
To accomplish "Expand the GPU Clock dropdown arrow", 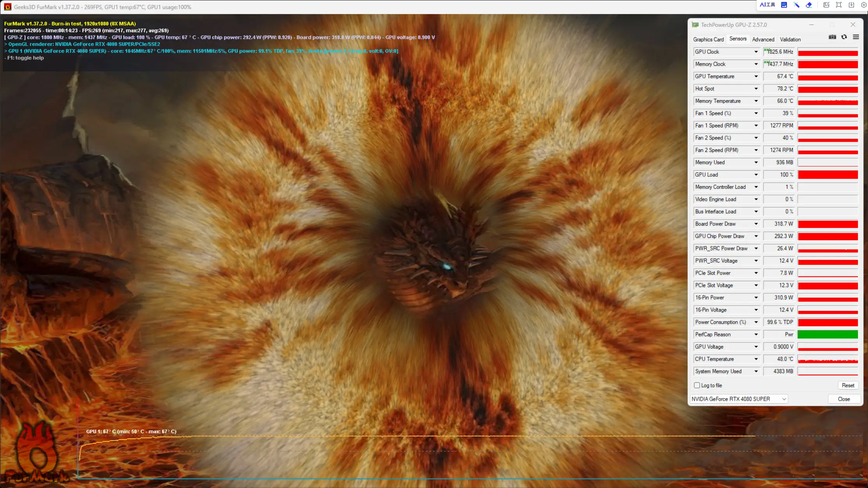I will click(755, 51).
